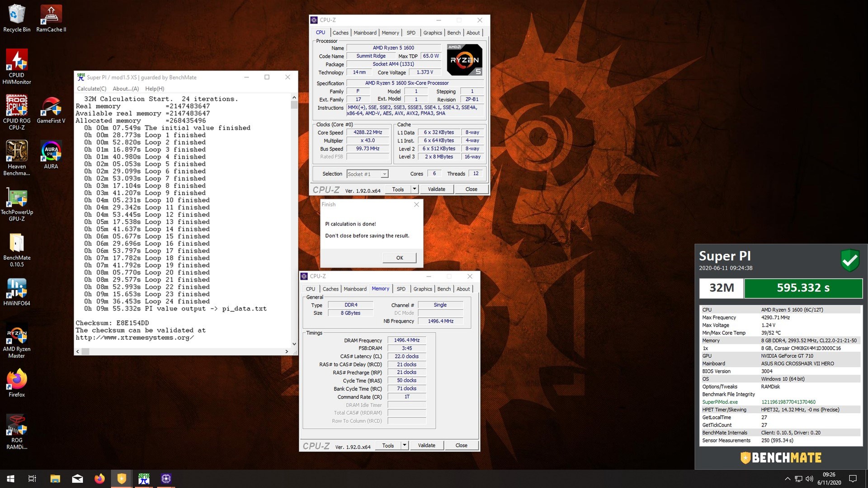Click Super PI vertical scrollbar down arrow
Image resolution: width=868 pixels, height=488 pixels.
(294, 344)
